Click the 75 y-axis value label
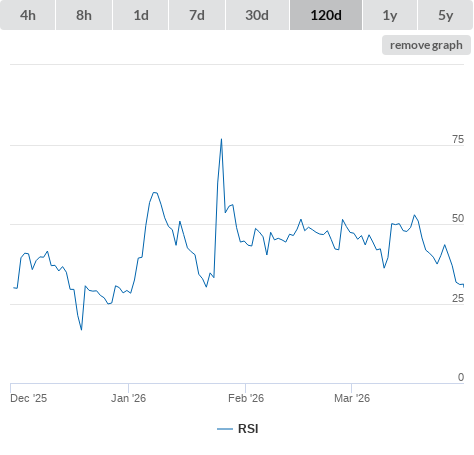This screenshot has width=474, height=455. (458, 139)
